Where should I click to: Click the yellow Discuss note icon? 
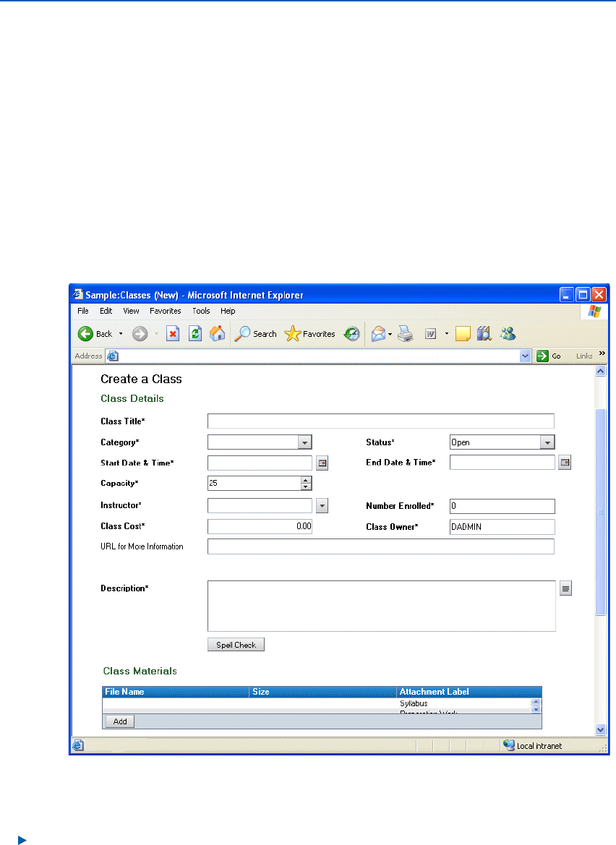463,334
